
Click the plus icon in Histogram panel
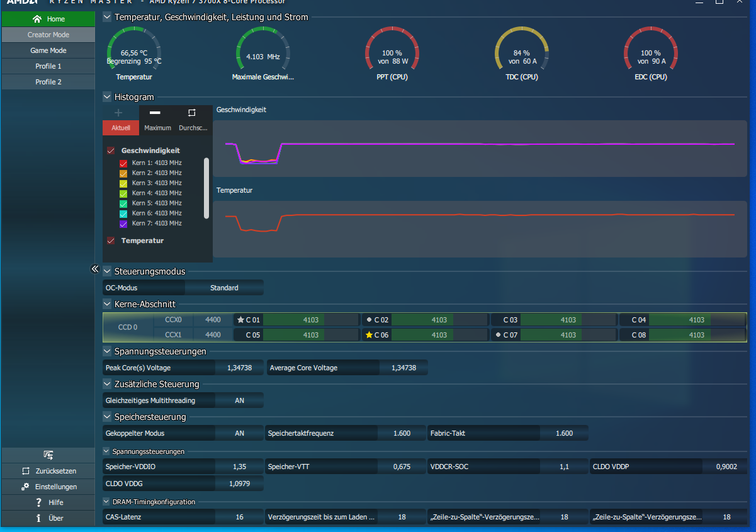point(118,113)
